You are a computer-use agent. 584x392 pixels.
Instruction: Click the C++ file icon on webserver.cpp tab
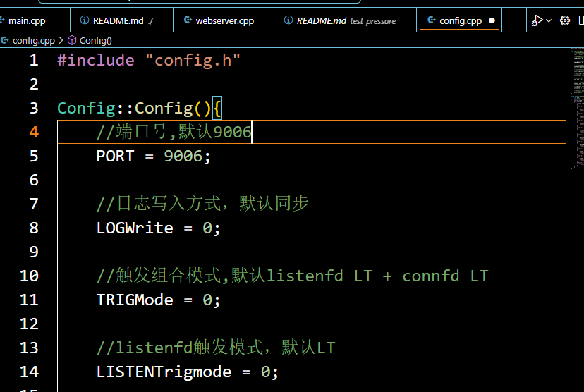coord(188,20)
